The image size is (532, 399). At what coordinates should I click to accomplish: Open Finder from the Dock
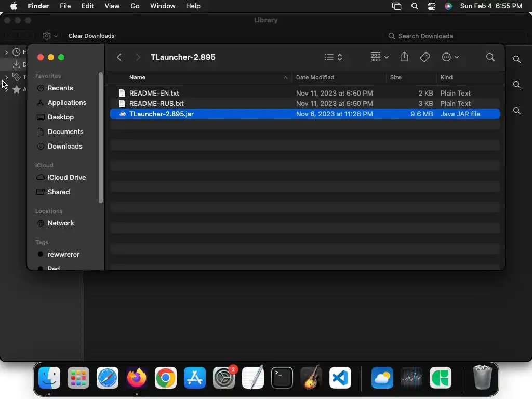49,378
